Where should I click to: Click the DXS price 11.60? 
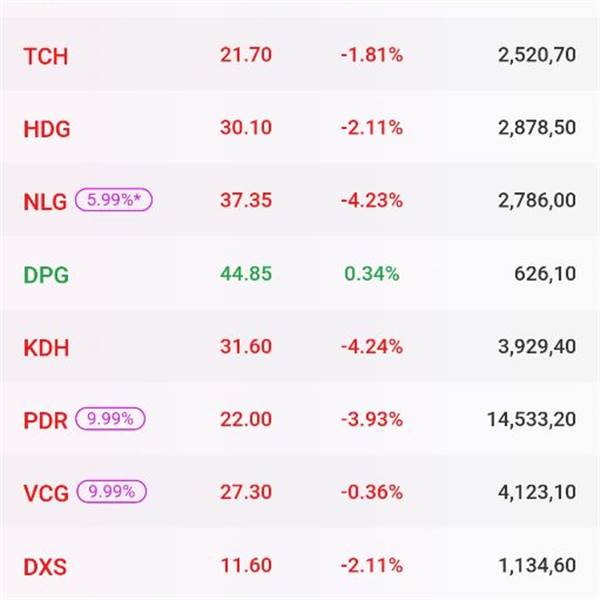pos(245,566)
